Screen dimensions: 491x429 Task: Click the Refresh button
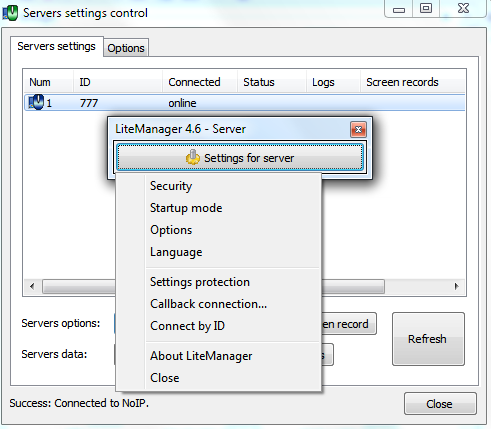click(x=428, y=339)
